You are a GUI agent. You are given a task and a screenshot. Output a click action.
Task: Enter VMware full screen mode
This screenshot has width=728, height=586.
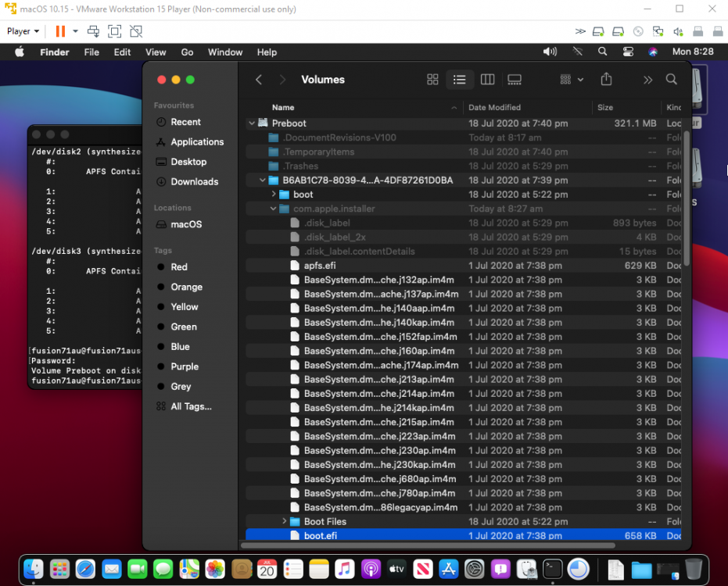coord(114,31)
